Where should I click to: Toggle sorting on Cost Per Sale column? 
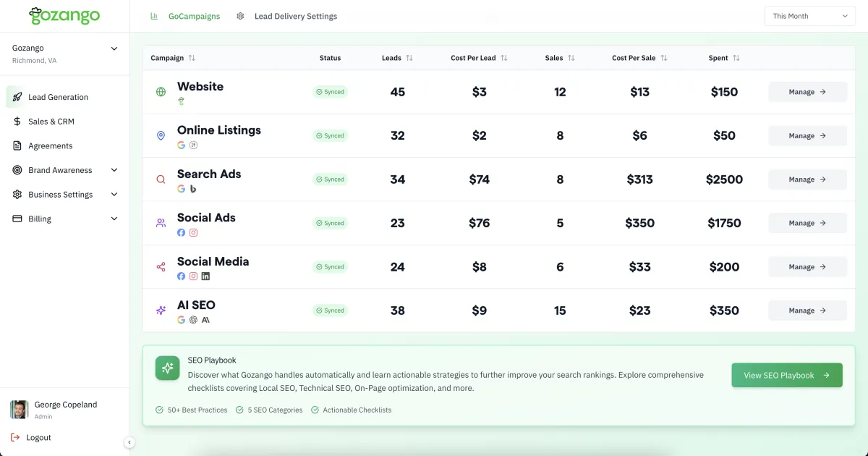[663, 58]
